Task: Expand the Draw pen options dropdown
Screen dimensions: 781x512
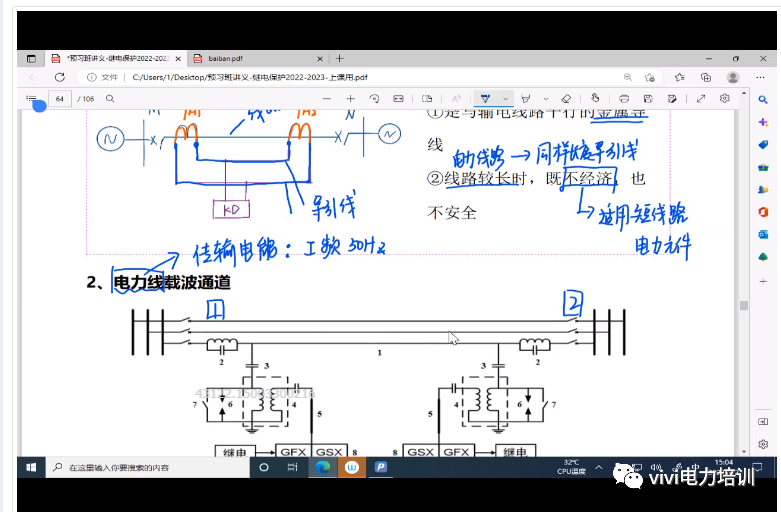Action: [506, 99]
